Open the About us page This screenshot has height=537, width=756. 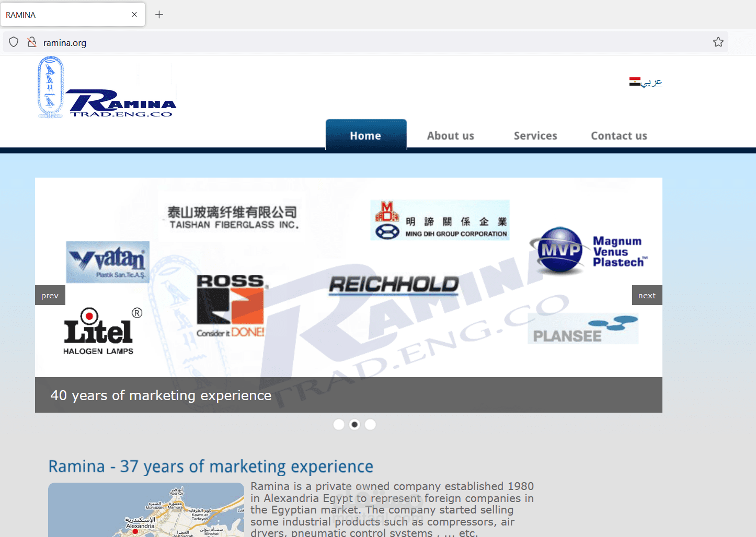451,136
